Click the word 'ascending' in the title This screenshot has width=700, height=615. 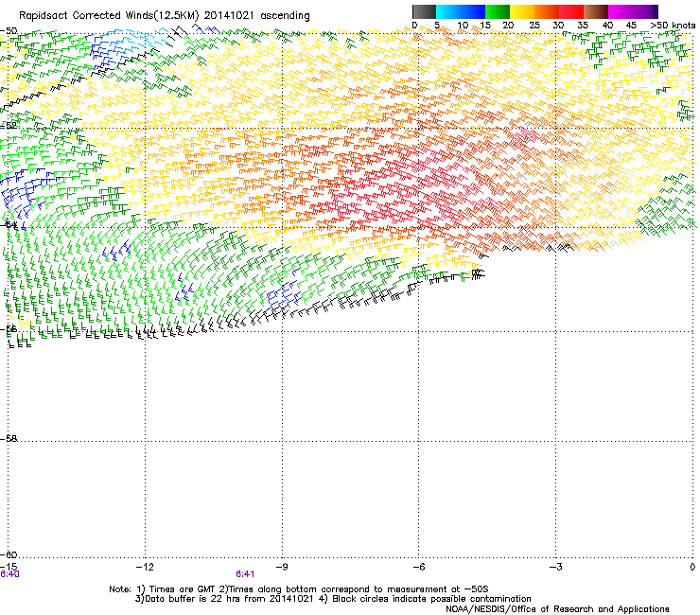[x=285, y=16]
